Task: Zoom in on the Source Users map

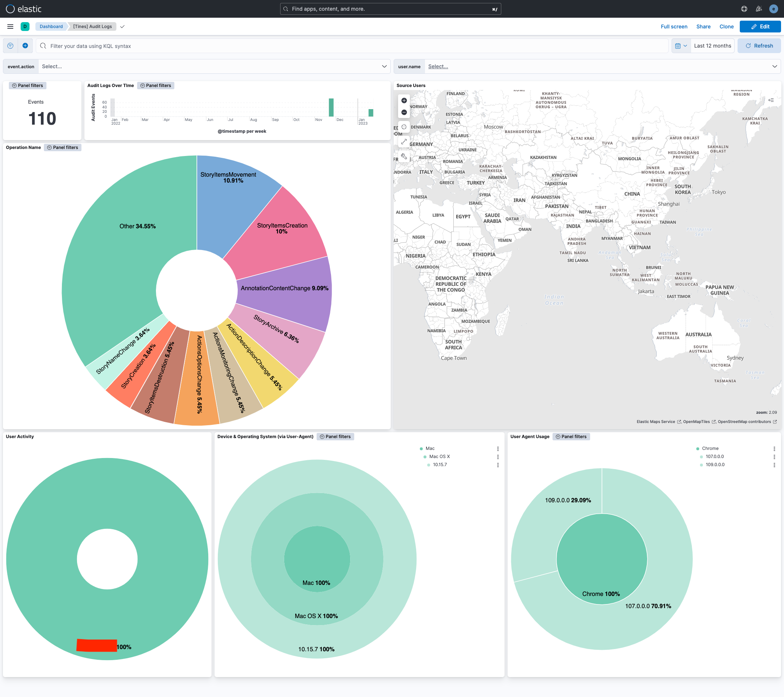Action: 404,101
